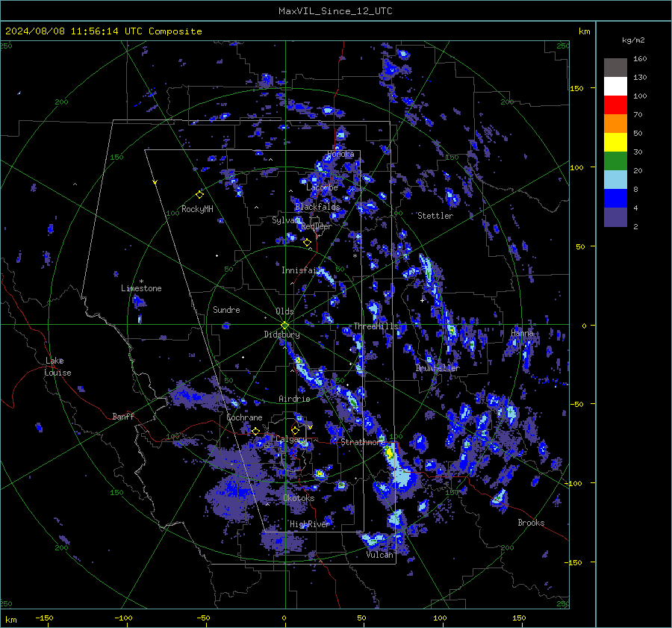
Task: Click the Didsbury label
Action: point(281,335)
